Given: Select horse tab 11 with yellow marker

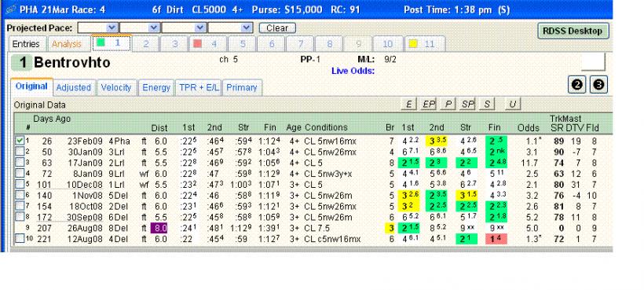Looking at the screenshot, I should coord(425,44).
